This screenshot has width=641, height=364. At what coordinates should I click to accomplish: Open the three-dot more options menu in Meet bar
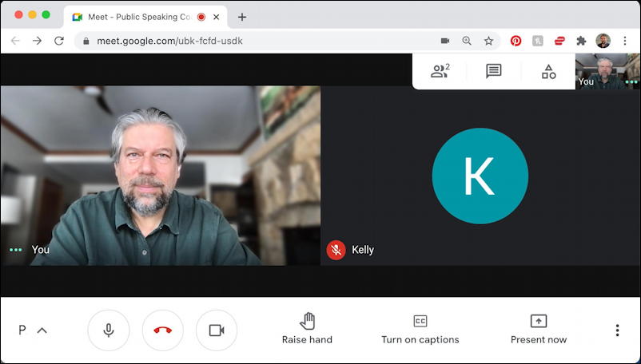617,330
